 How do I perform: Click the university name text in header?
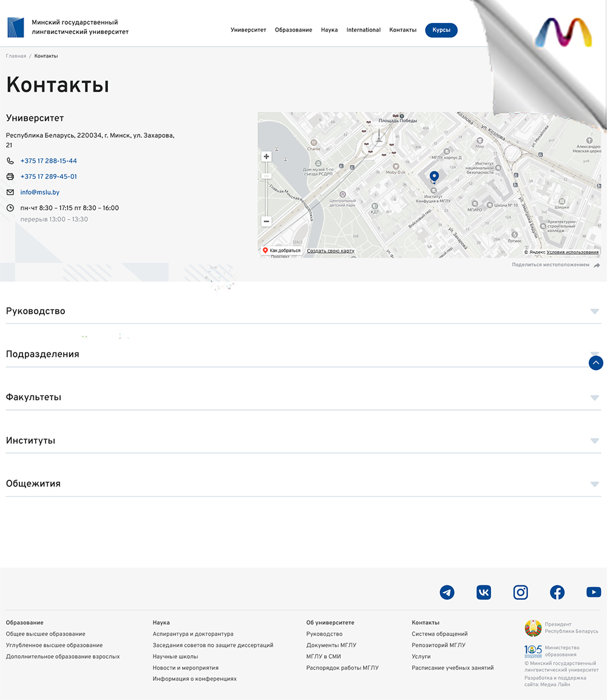point(80,27)
